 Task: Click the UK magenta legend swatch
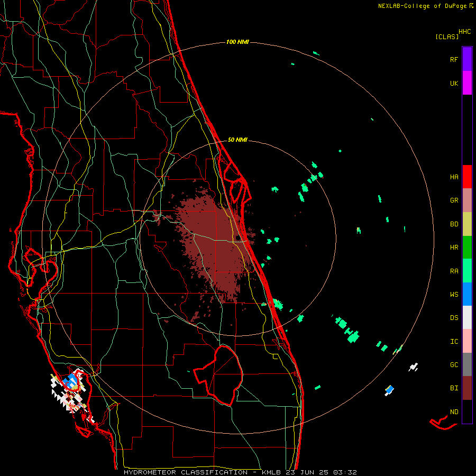pyautogui.click(x=467, y=83)
